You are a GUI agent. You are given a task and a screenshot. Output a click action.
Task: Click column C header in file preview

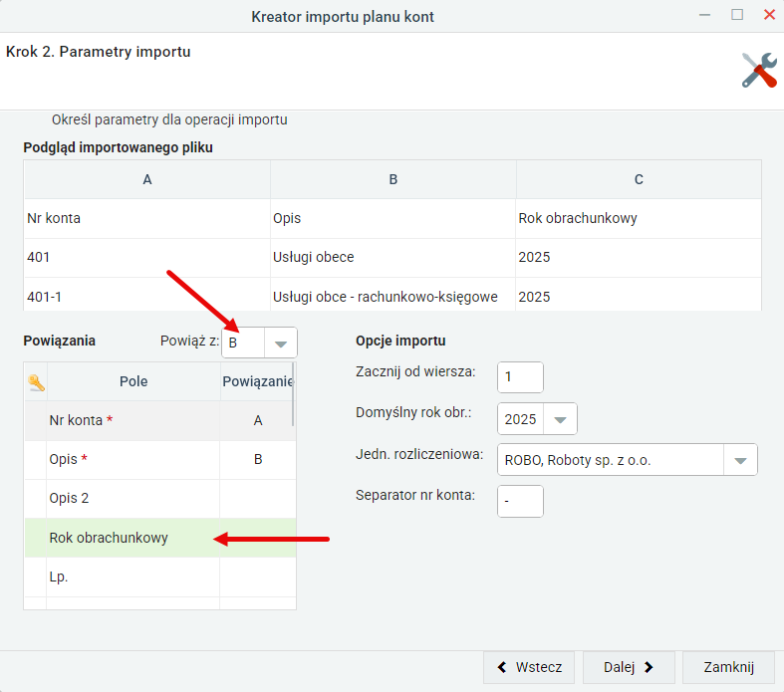click(639, 180)
